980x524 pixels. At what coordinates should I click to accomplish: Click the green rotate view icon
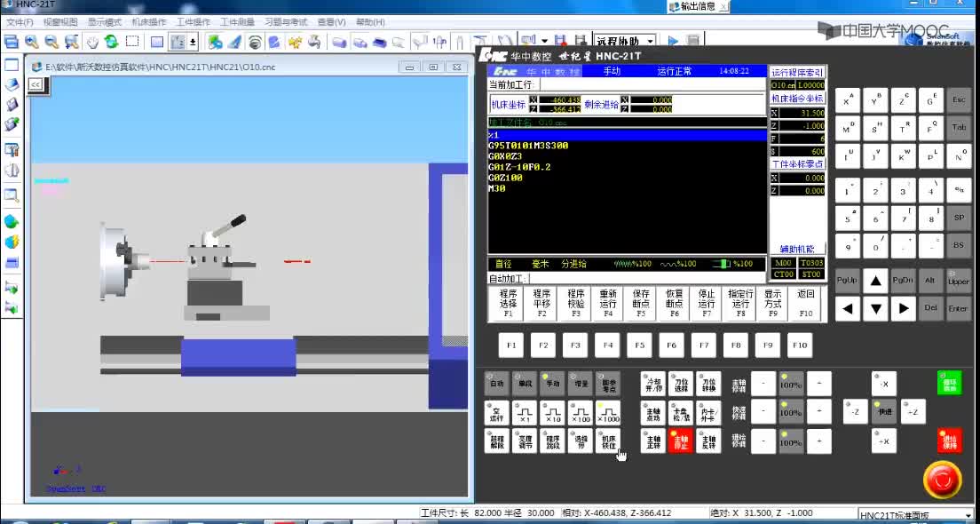pos(112,42)
